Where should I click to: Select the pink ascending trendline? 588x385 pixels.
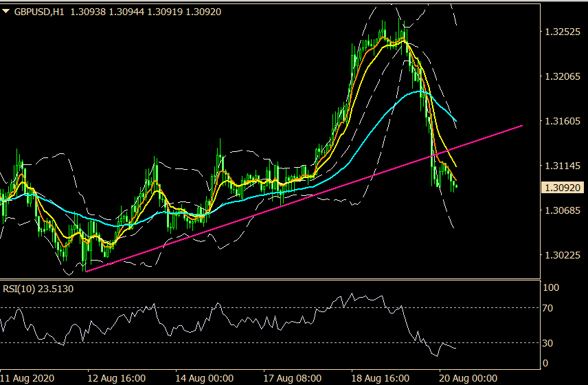pos(304,199)
